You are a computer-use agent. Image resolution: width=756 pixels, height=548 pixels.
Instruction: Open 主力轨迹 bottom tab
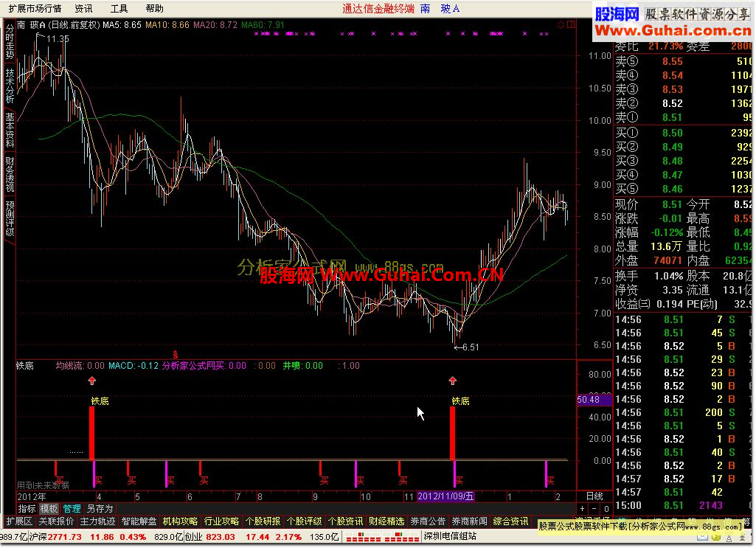click(98, 521)
